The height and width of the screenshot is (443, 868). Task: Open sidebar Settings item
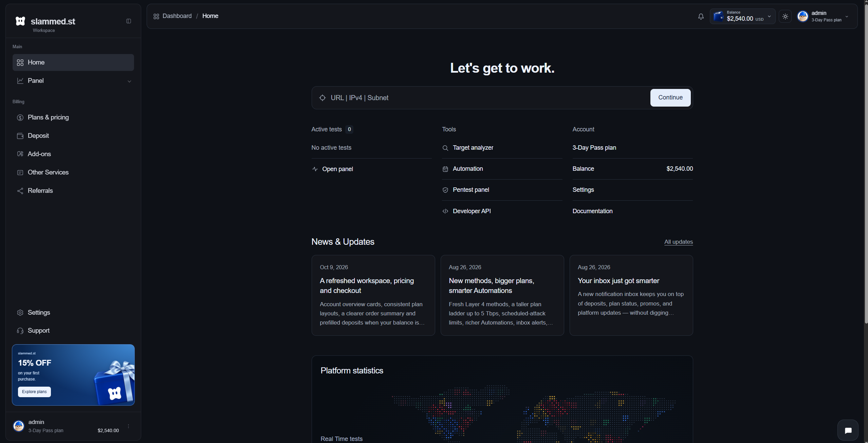[x=73, y=313]
